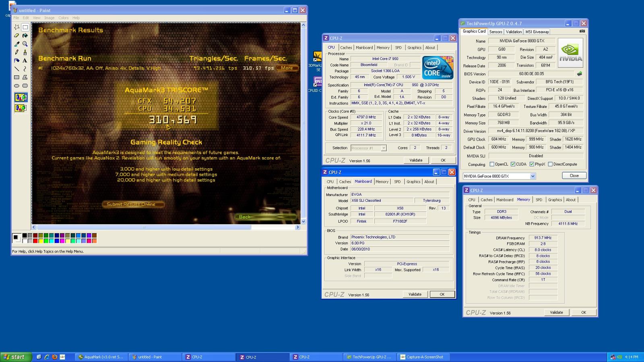Launch Internet Explorer from Quick Launch
The height and width of the screenshot is (362, 644).
[x=47, y=357]
